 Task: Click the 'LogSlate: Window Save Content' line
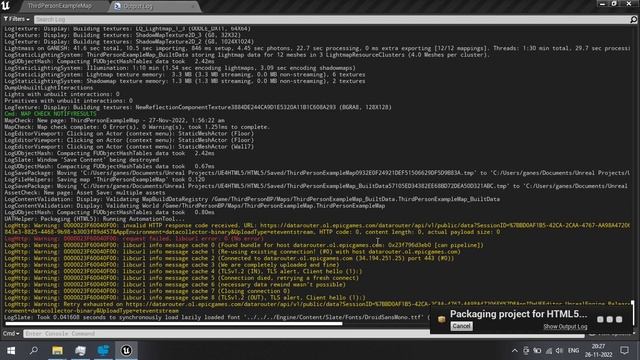82,160
